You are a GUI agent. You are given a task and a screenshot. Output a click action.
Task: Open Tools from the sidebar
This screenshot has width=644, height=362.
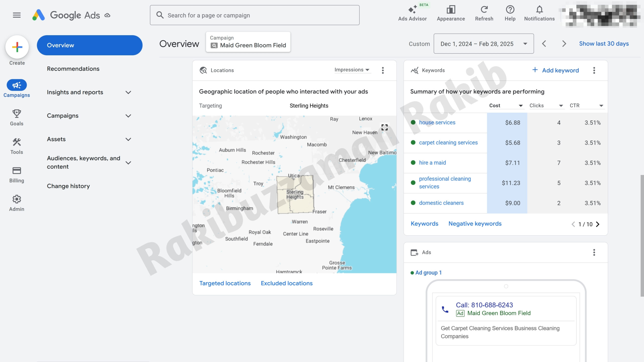(17, 146)
